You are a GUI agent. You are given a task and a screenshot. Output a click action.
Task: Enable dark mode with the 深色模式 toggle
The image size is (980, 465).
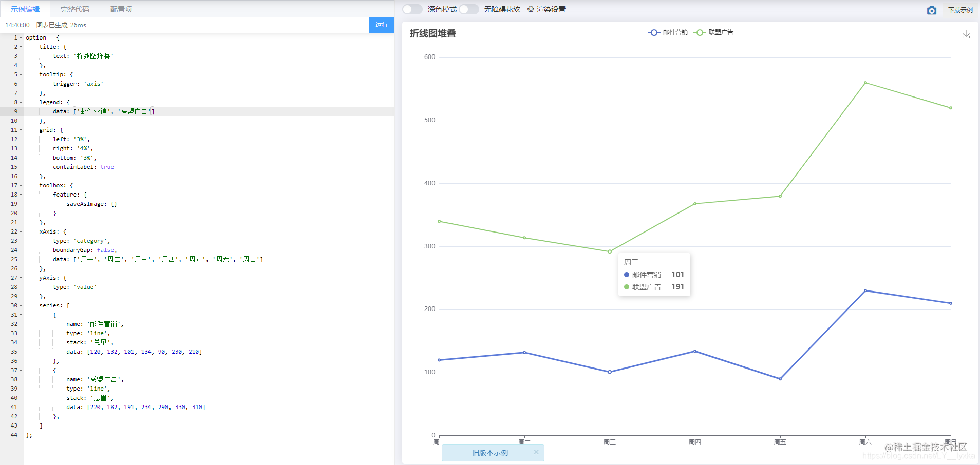(412, 9)
